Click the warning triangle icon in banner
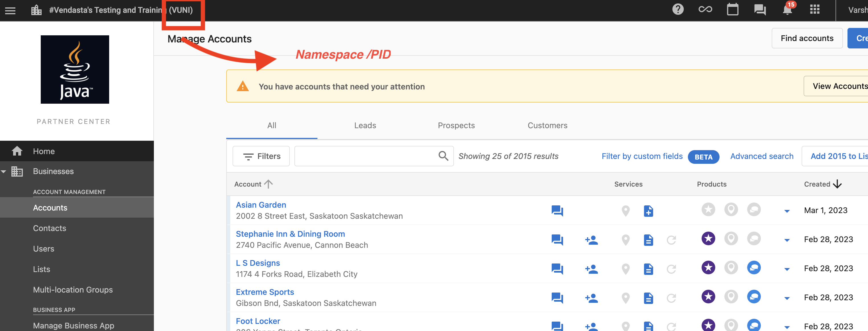The width and height of the screenshot is (868, 331). [x=243, y=86]
